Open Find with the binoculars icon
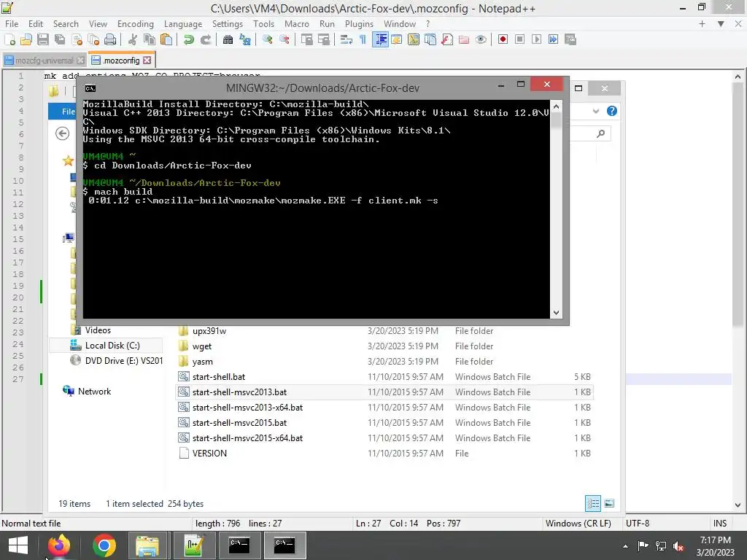 pyautogui.click(x=228, y=39)
